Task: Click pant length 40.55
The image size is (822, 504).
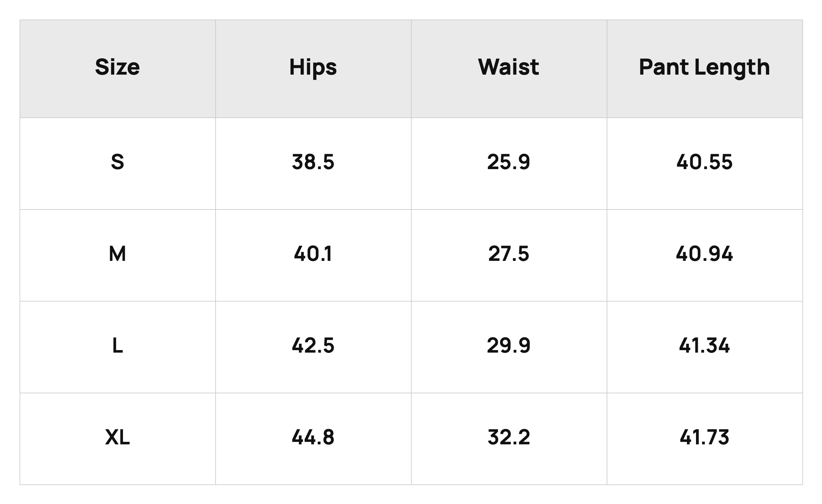Action: [705, 163]
